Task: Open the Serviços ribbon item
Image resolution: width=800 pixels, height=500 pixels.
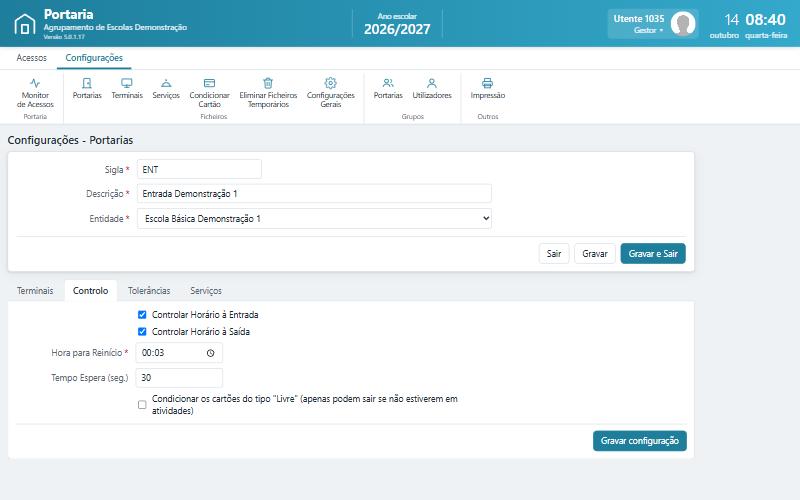Action: [166, 88]
